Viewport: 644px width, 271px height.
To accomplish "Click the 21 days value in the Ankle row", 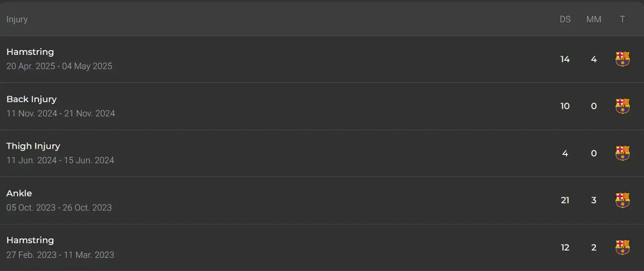I will click(x=565, y=200).
